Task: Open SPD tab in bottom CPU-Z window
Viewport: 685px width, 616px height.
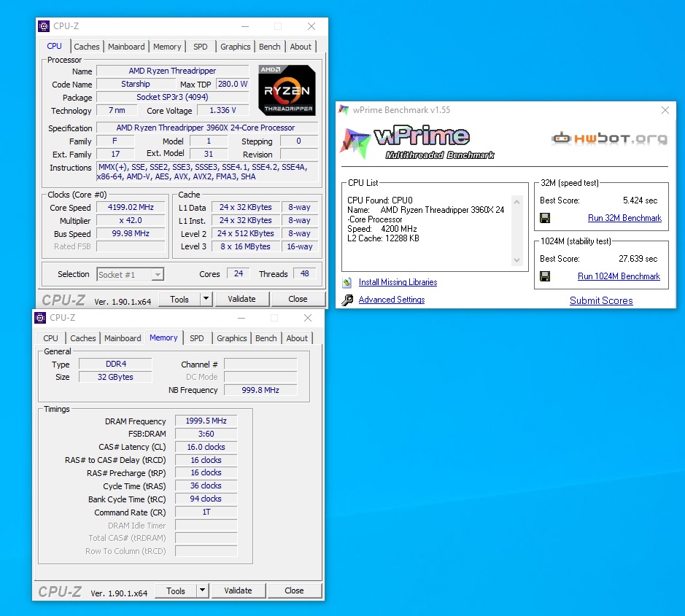Action: click(196, 338)
